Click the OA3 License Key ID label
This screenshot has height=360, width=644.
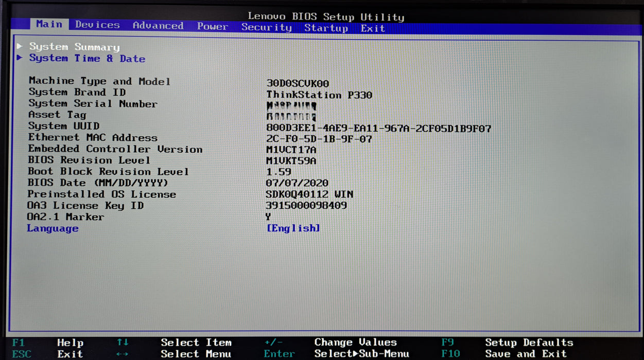(x=85, y=206)
